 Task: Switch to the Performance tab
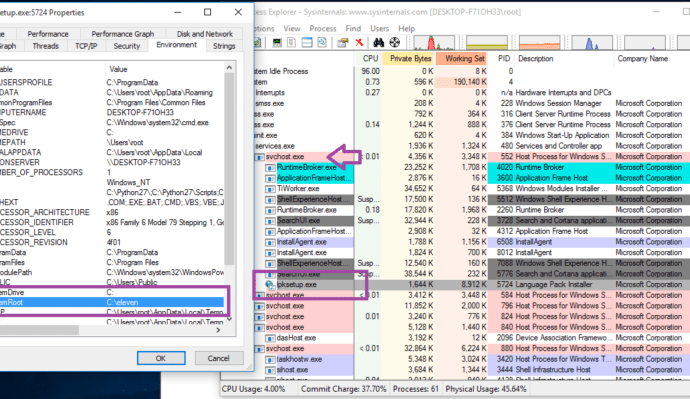[48, 34]
